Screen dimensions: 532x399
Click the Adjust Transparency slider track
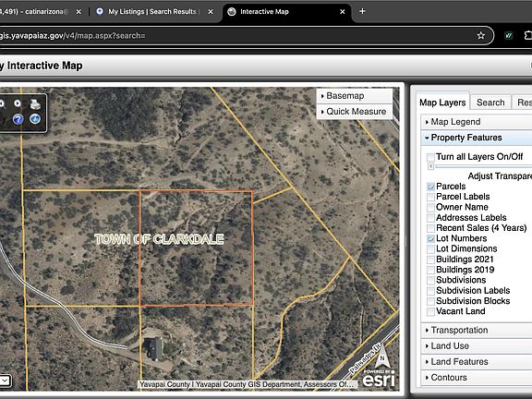[483, 166]
